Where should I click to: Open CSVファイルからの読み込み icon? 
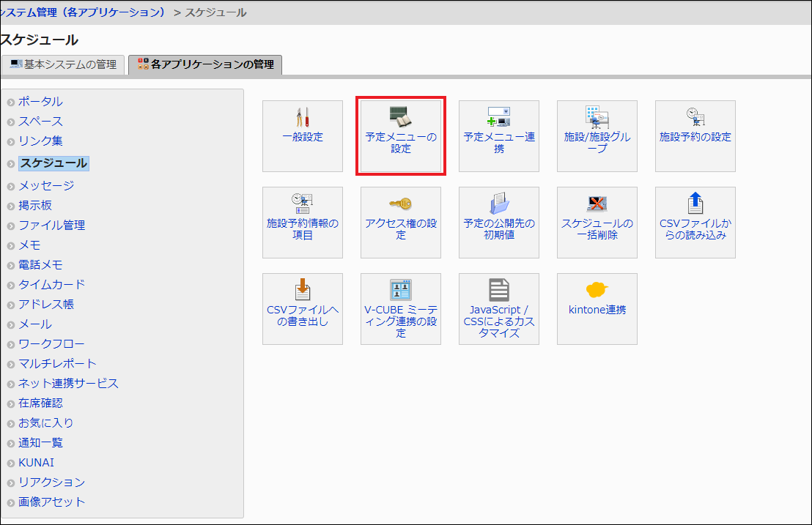[x=695, y=203]
